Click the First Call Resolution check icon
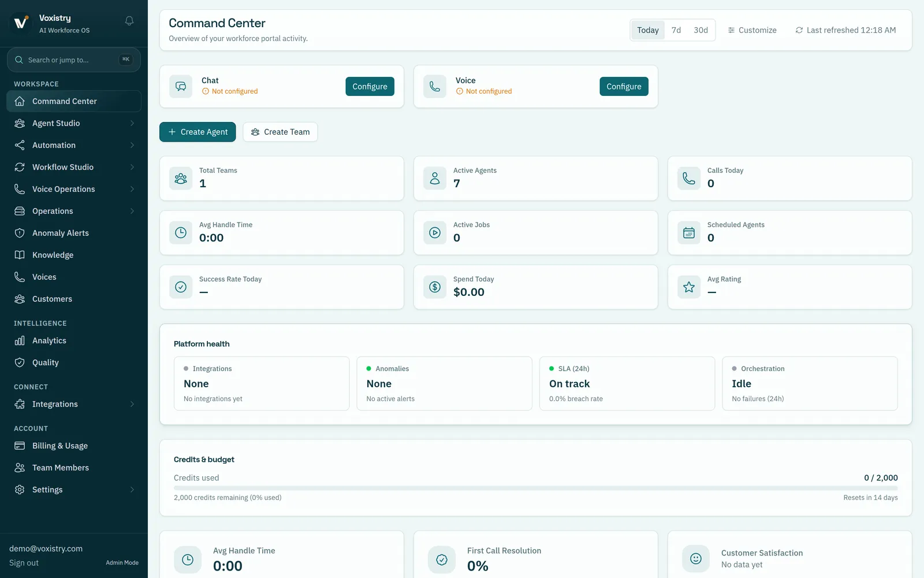924x578 pixels. pyautogui.click(x=442, y=560)
